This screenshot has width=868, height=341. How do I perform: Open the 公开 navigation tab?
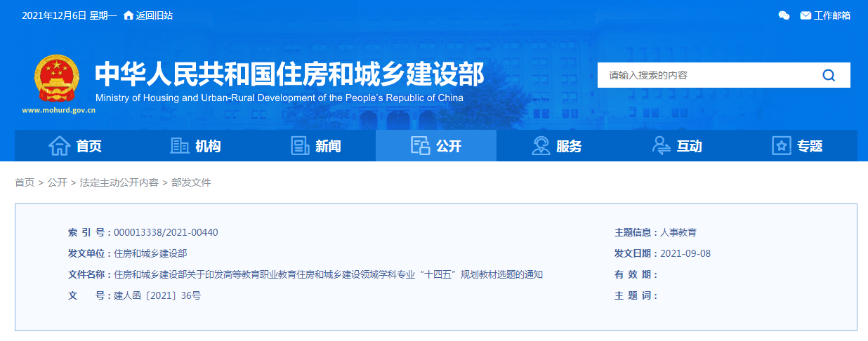pyautogui.click(x=436, y=146)
